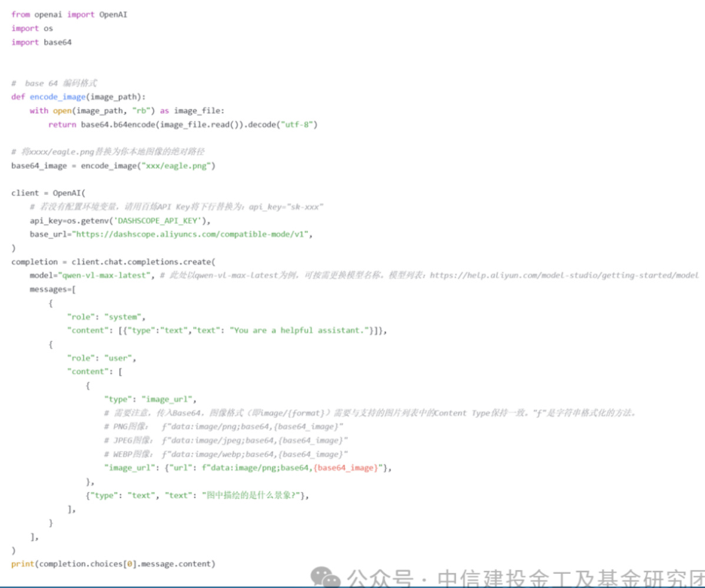Viewport: 705px width, 588px height.
Task: Click the "type": "image_url" line
Action: click(150, 399)
